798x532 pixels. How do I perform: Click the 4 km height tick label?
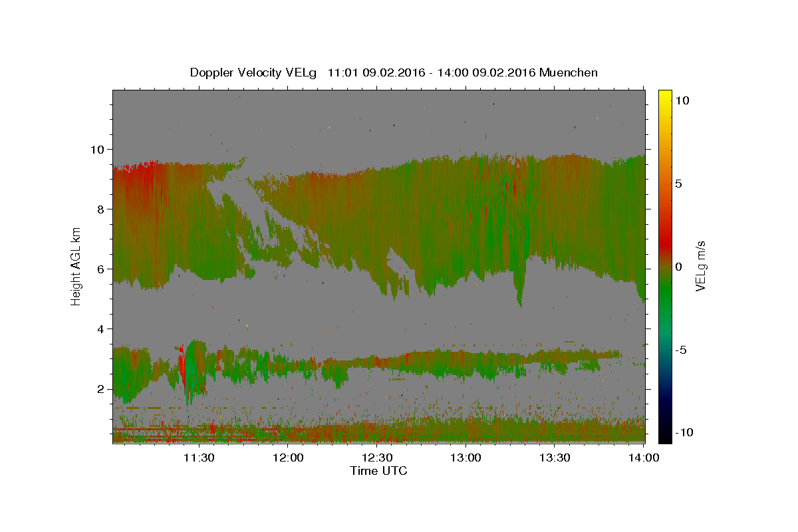102,329
